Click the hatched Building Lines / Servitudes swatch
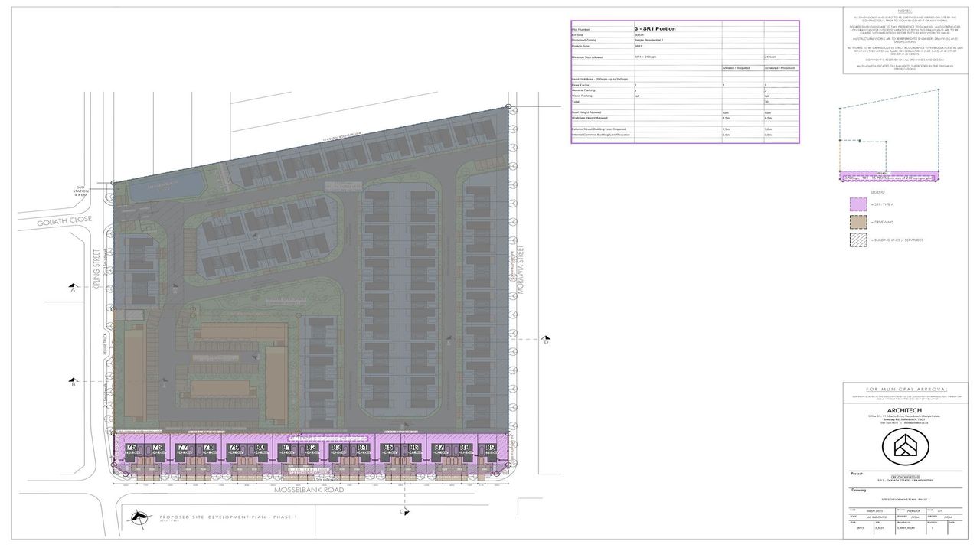980x551 pixels. tap(858, 240)
